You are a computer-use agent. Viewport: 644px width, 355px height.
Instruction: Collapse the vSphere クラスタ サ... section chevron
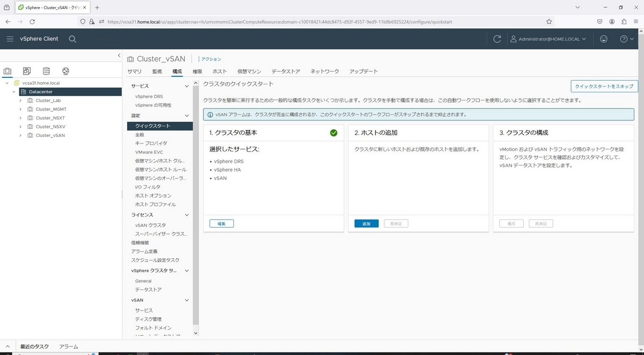coord(187,271)
